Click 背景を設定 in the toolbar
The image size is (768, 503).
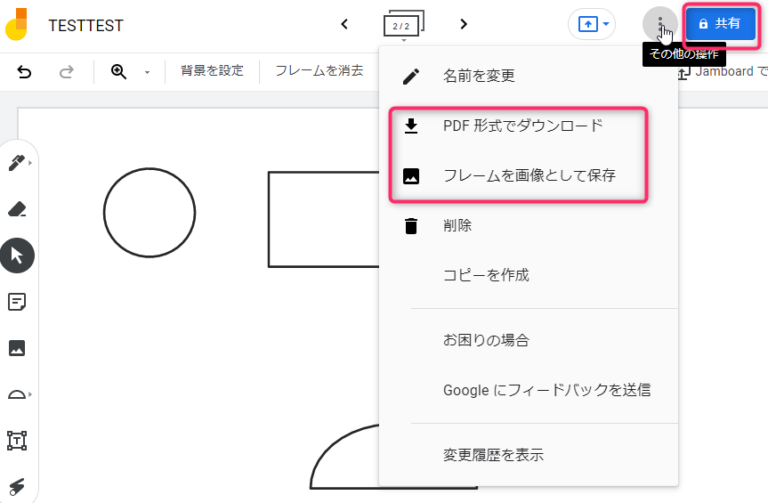pos(211,71)
